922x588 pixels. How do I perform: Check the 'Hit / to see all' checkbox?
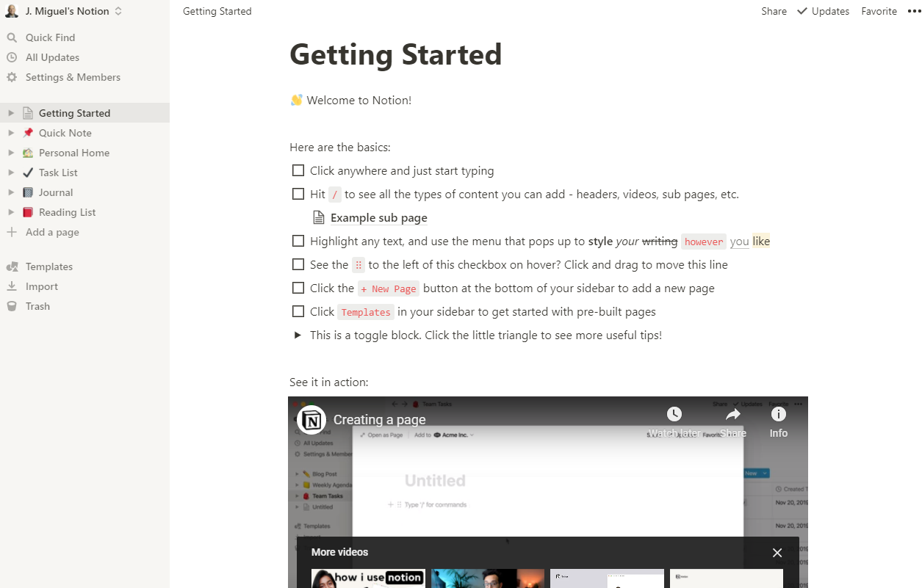298,195
